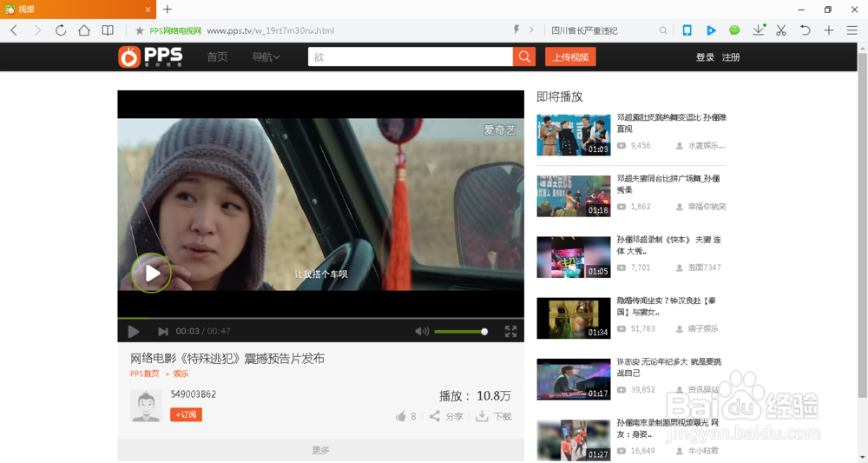Open the 邓超露肚皮跳热舞 video title
This screenshot has width=868, height=463.
point(672,123)
